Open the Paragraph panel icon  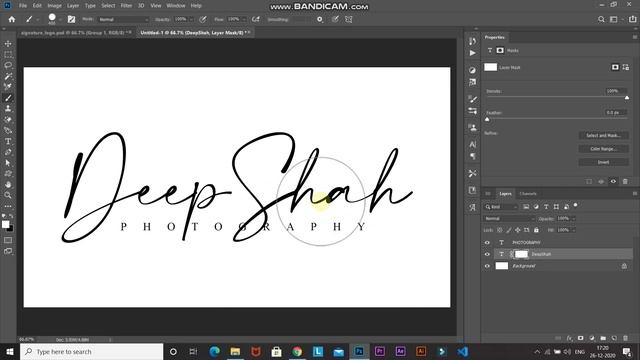[472, 156]
